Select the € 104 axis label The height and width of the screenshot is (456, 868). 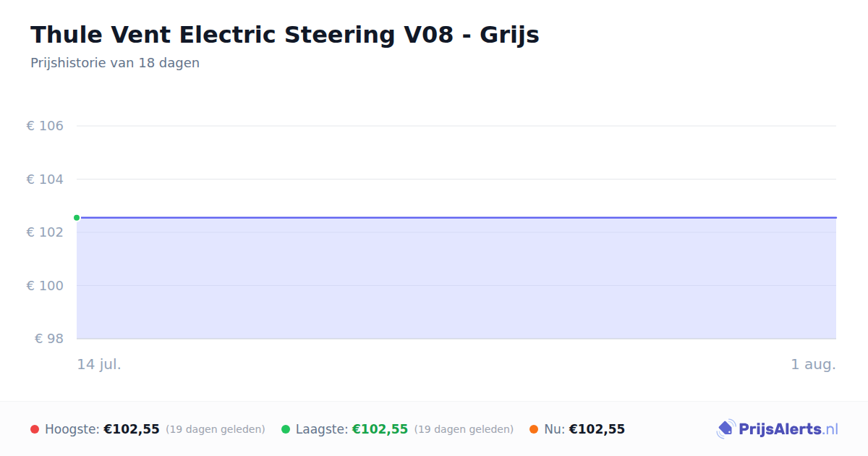pyautogui.click(x=45, y=179)
